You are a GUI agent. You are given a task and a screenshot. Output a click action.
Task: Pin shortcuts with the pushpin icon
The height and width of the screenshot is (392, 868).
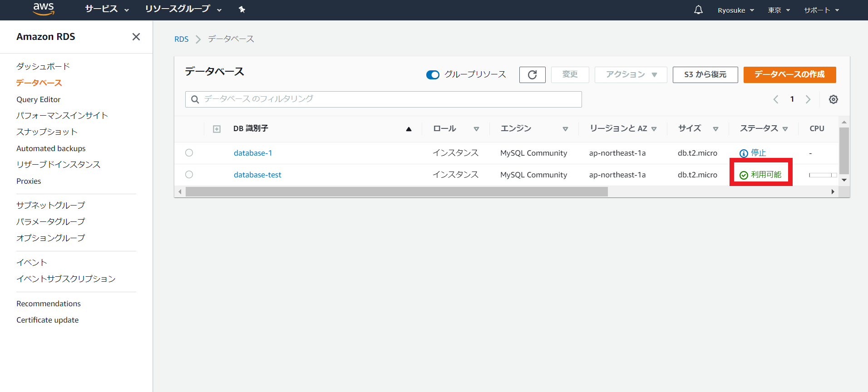pos(242,10)
